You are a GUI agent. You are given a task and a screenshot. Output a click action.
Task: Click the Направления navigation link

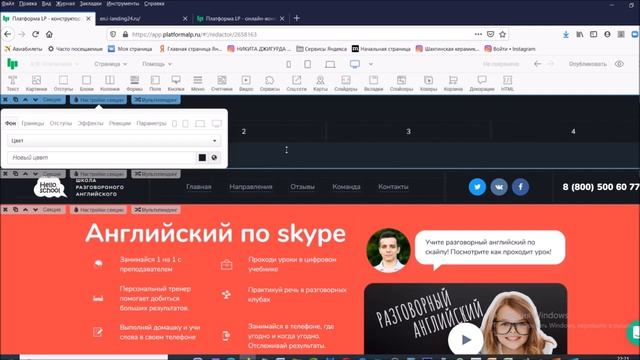click(251, 187)
